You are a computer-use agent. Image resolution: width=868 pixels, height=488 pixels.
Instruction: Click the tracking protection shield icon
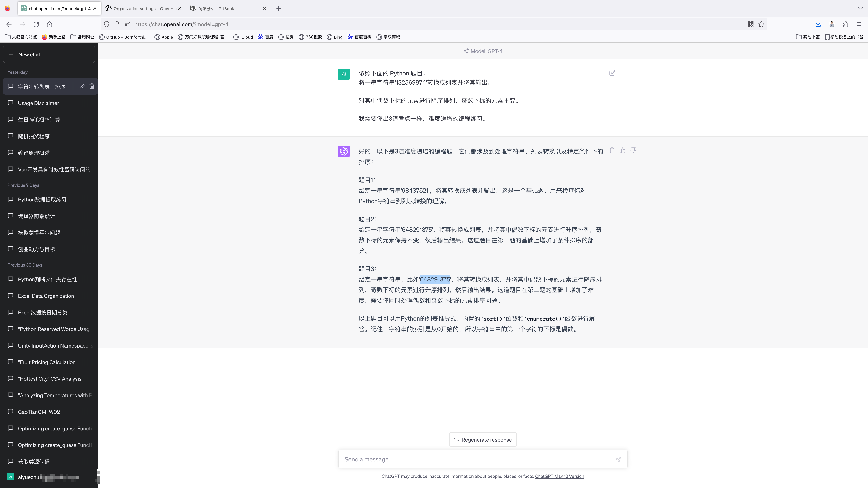(x=106, y=24)
